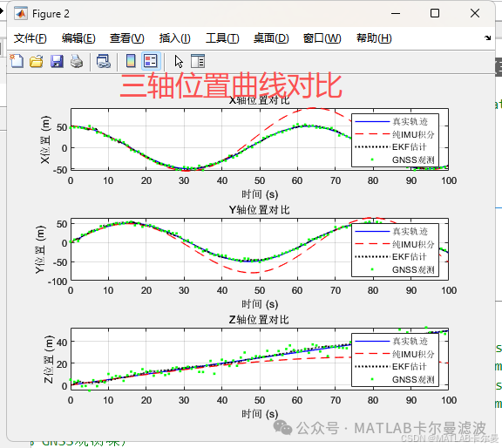Select the Y轴位置对比 plot title
The width and height of the screenshot is (502, 448).
point(259,210)
